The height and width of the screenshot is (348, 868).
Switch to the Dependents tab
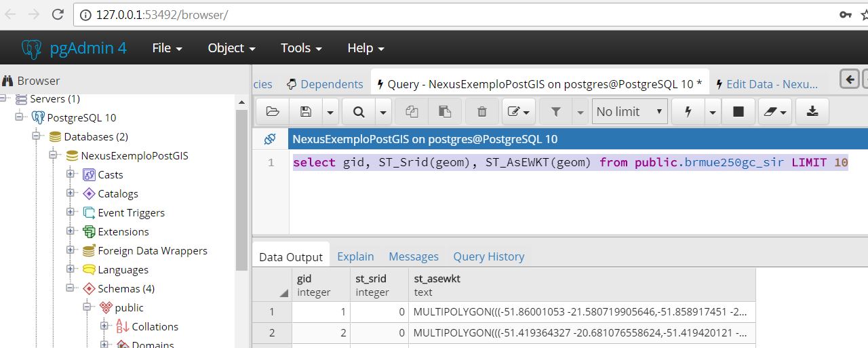coord(325,84)
